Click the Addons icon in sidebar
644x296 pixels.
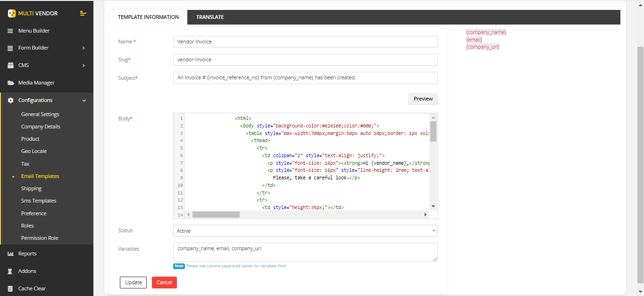(x=10, y=271)
